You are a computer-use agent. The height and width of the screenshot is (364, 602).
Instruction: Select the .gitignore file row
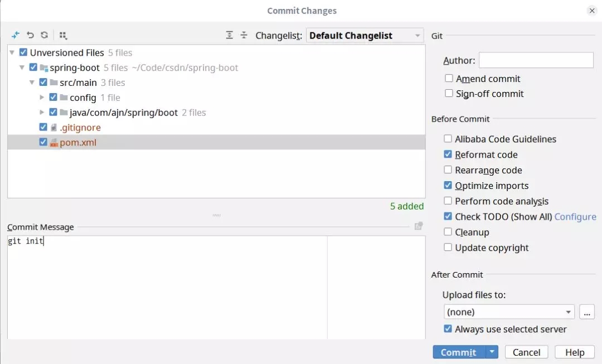click(x=216, y=128)
